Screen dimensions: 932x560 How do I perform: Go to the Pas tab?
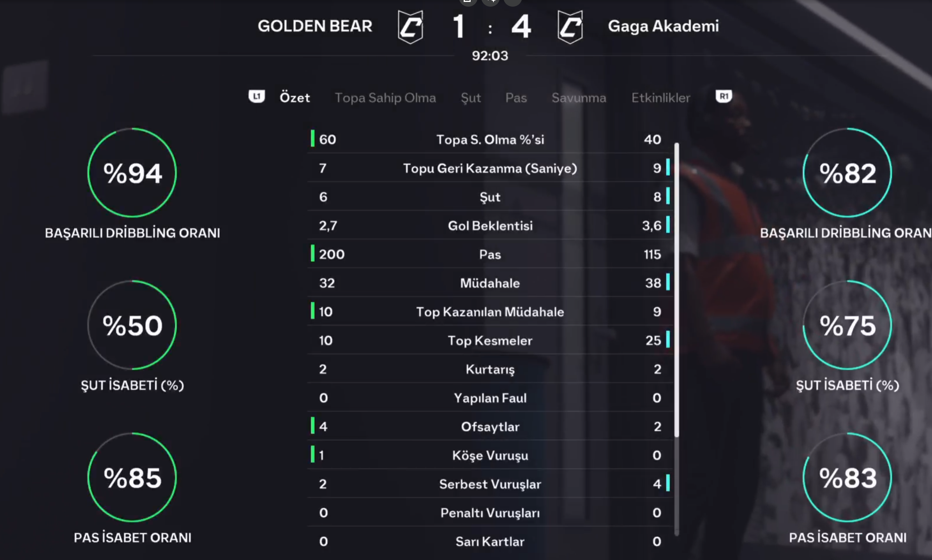coord(516,97)
